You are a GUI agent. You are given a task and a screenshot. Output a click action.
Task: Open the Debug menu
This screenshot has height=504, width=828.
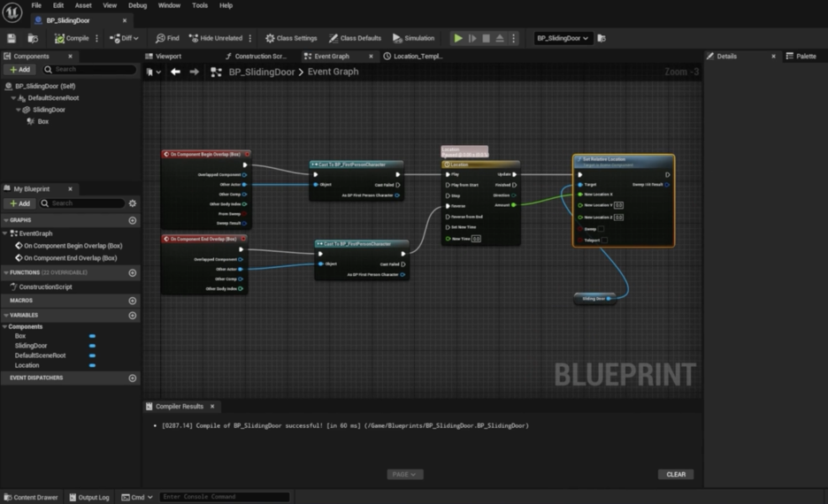[x=137, y=5]
